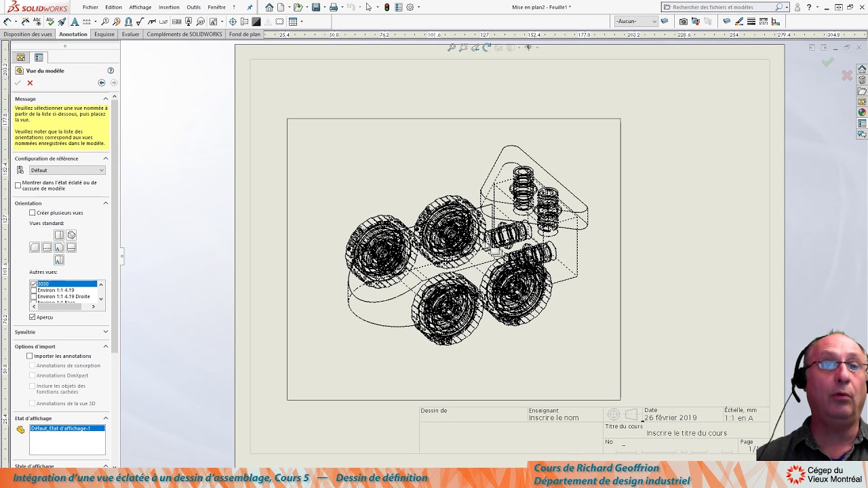Go back with blue arrow icon
Screen dimensions: 868x488
point(102,83)
